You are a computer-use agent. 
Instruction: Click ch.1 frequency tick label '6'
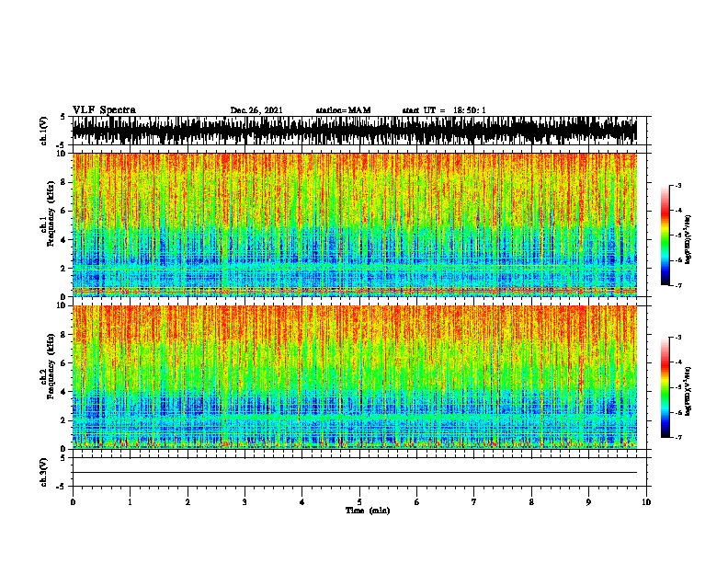pos(63,211)
